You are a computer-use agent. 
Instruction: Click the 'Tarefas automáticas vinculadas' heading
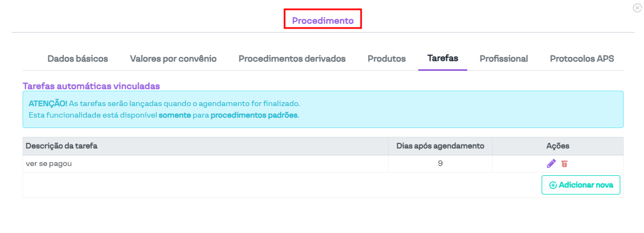click(x=91, y=86)
